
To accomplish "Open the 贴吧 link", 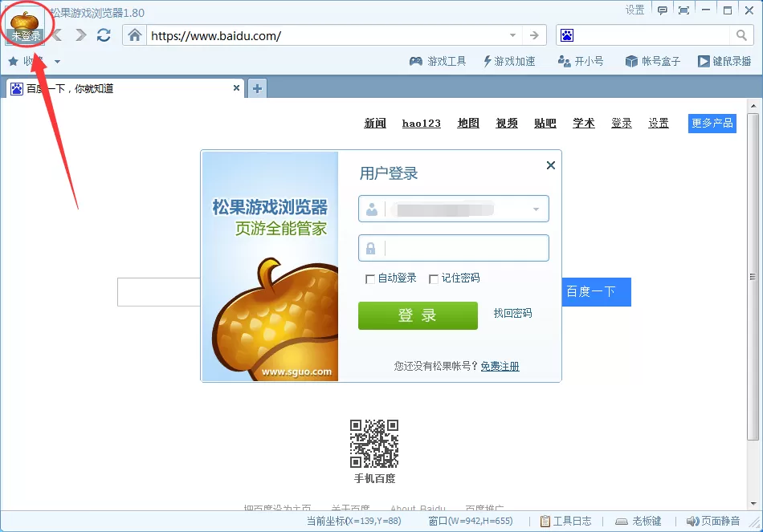I will coord(545,124).
